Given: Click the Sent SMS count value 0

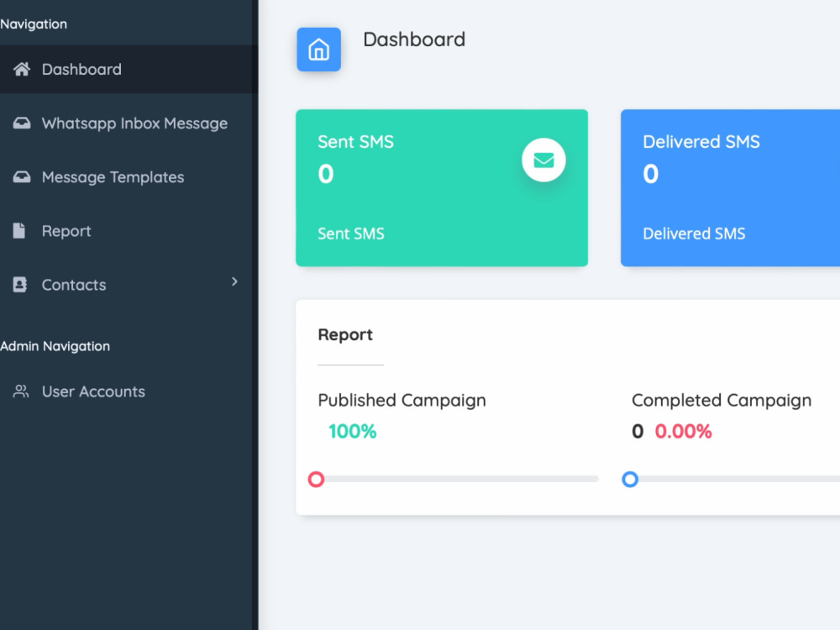Looking at the screenshot, I should pyautogui.click(x=326, y=174).
